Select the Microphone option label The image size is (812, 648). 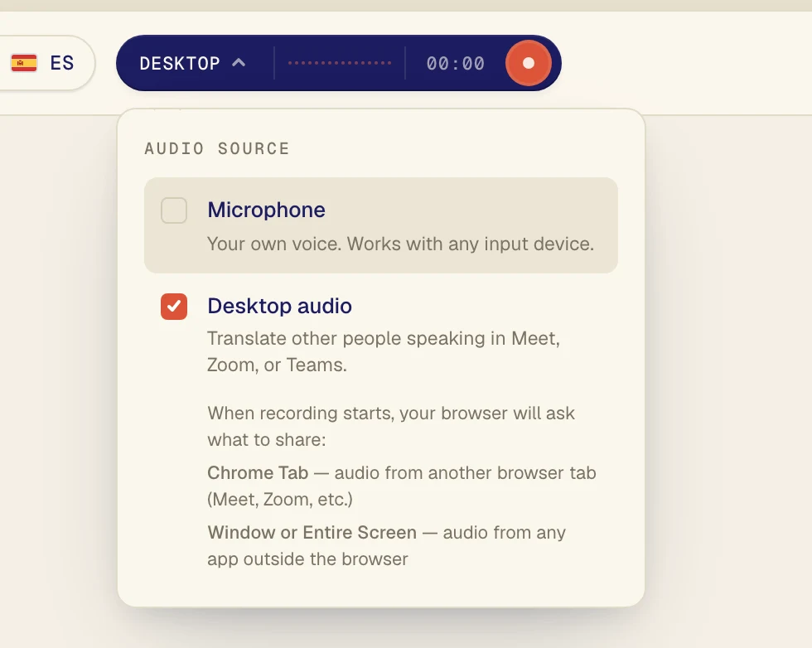266,210
